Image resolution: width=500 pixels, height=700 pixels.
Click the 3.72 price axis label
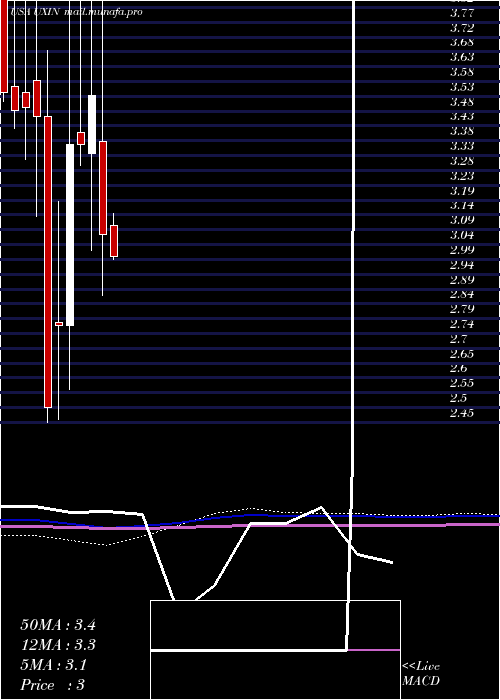(462, 28)
